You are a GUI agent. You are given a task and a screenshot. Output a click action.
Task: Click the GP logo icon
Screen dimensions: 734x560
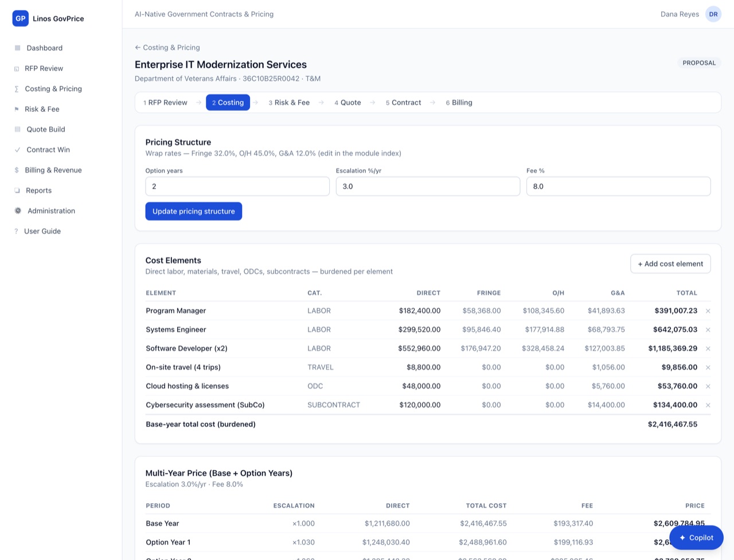click(x=21, y=18)
